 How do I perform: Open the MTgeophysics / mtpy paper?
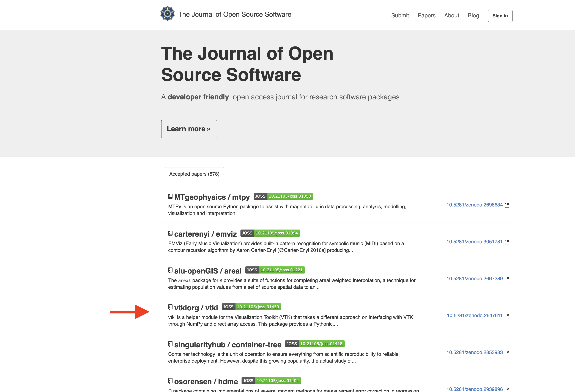pos(212,197)
